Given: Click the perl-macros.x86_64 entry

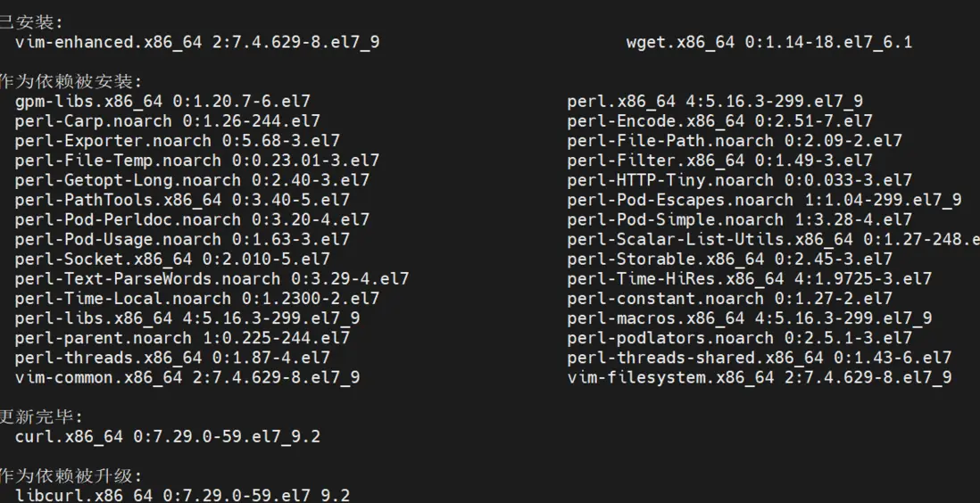Looking at the screenshot, I should [749, 318].
